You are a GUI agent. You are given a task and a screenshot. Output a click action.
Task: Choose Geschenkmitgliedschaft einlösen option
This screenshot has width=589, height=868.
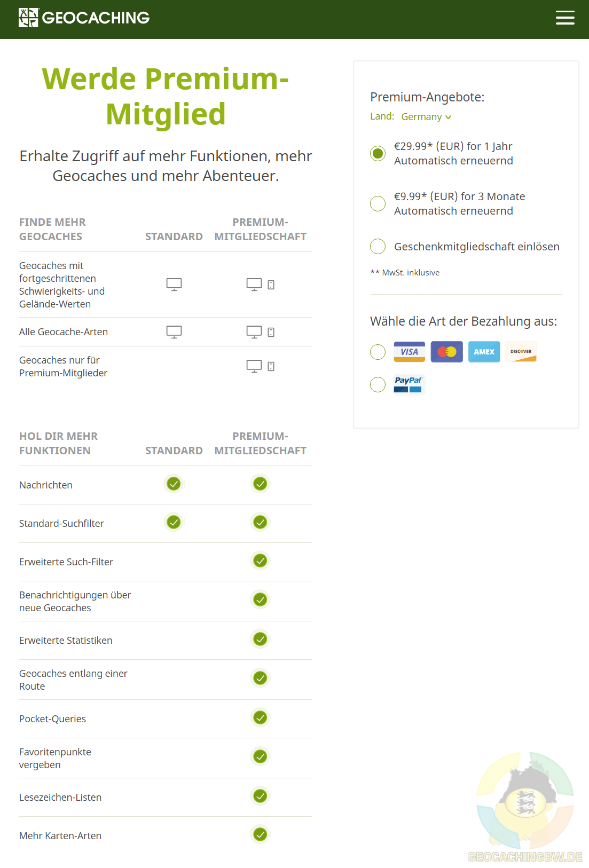click(378, 247)
